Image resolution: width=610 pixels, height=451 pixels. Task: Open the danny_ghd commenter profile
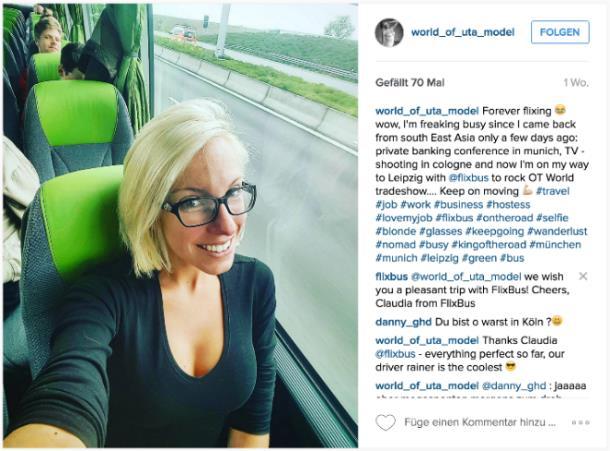click(x=403, y=322)
